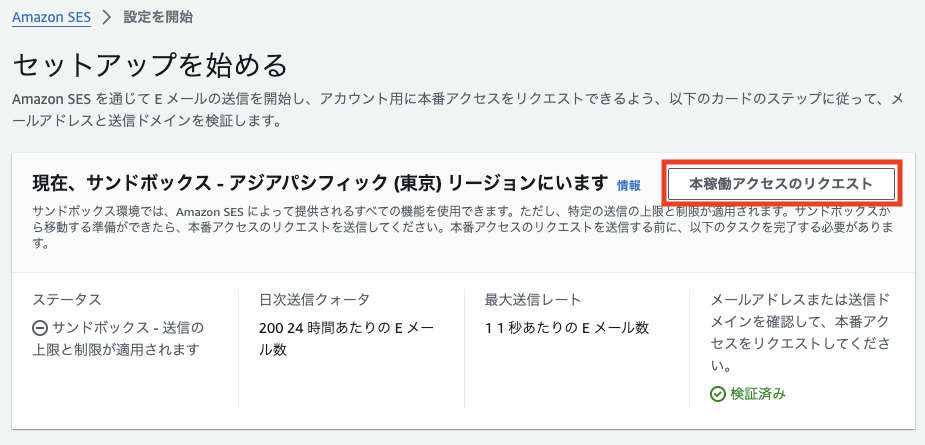Viewport: 925px width, 445px height.
Task: Click the sandbox Tokyo region card heading
Action: [320, 183]
